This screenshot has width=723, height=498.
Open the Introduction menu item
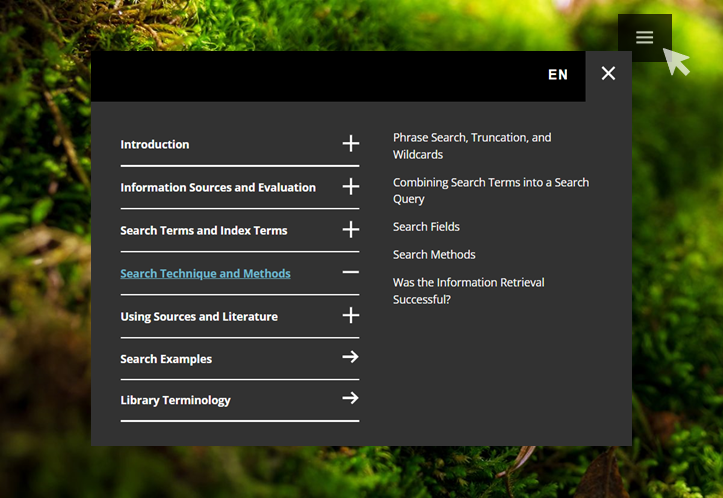(x=154, y=144)
